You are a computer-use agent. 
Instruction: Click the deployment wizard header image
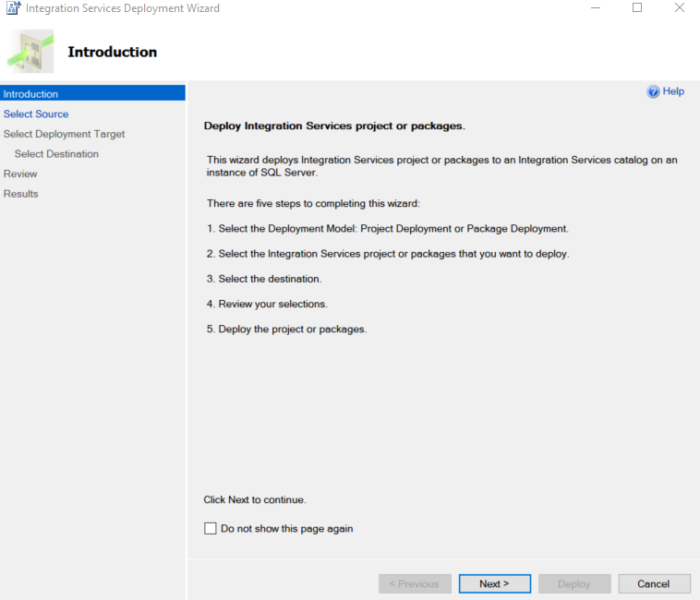coord(30,52)
